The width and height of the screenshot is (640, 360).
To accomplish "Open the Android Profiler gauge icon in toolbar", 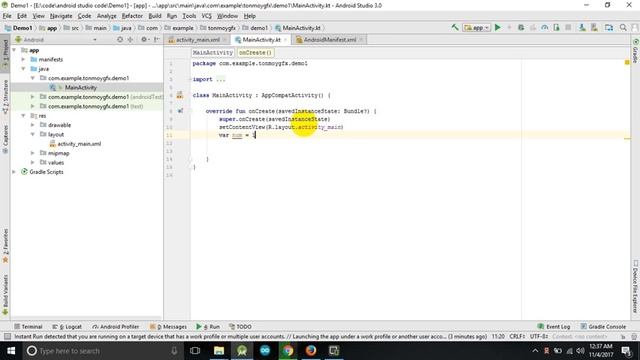I will pyautogui.click(x=544, y=27).
